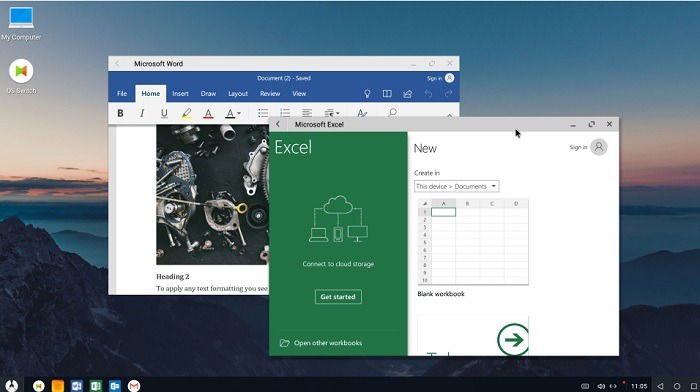Screen dimensions: 700x392
Task: Open Gmail from the taskbar
Action: pos(134,386)
